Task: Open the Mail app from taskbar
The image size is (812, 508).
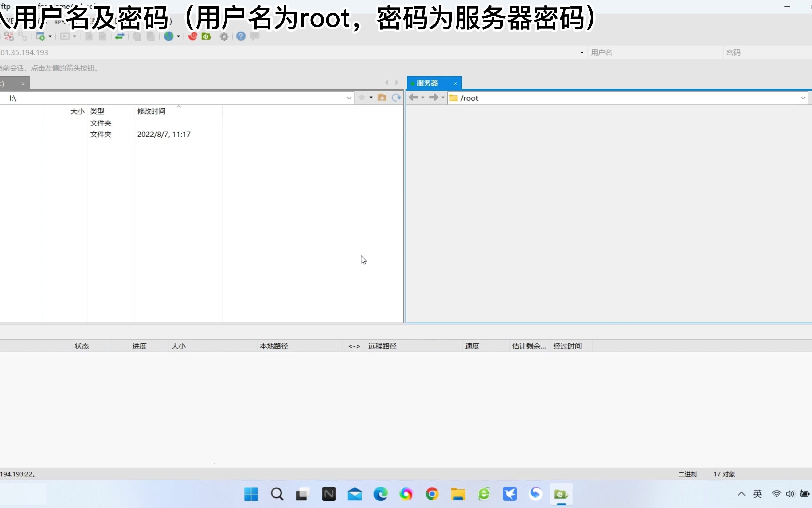Action: [355, 494]
